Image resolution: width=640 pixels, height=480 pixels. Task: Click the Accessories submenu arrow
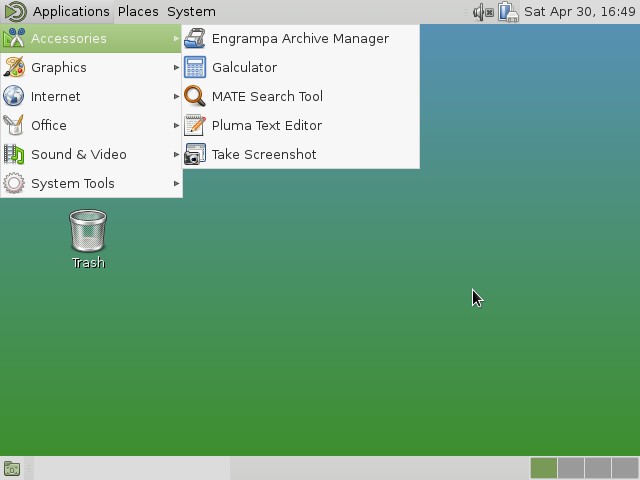[x=176, y=38]
